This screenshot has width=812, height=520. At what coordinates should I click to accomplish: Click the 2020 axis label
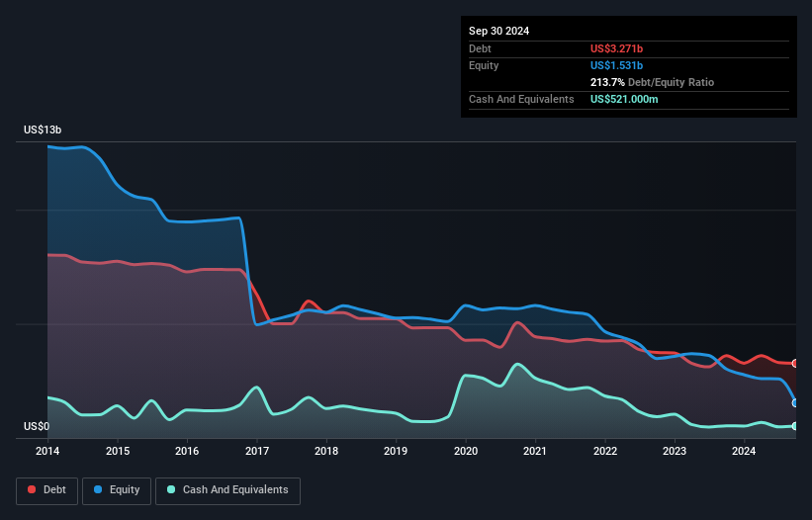coord(466,451)
